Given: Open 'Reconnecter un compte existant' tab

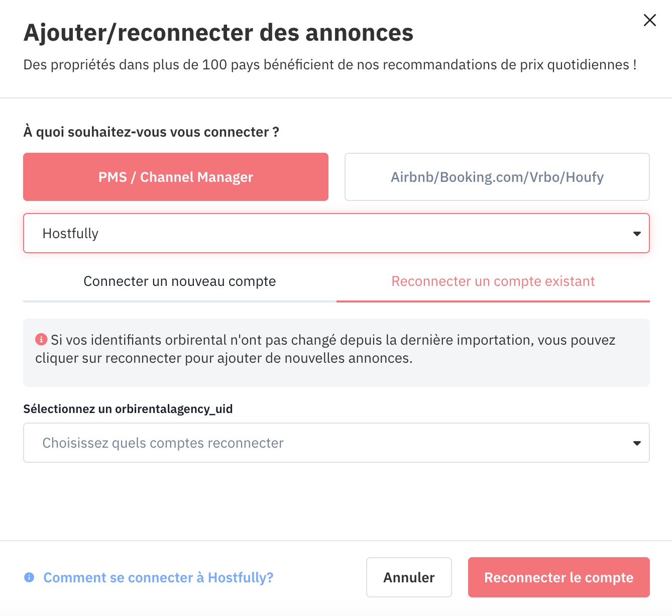Looking at the screenshot, I should (x=493, y=282).
